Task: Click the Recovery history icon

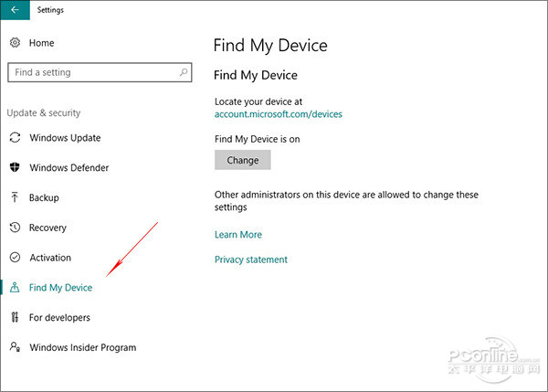Action: click(x=15, y=228)
